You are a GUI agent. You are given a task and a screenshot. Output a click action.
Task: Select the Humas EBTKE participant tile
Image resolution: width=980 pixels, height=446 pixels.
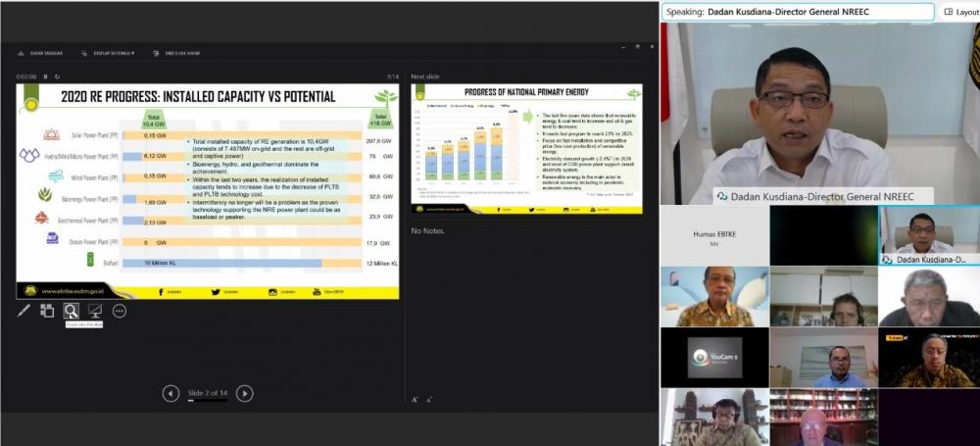pos(712,236)
